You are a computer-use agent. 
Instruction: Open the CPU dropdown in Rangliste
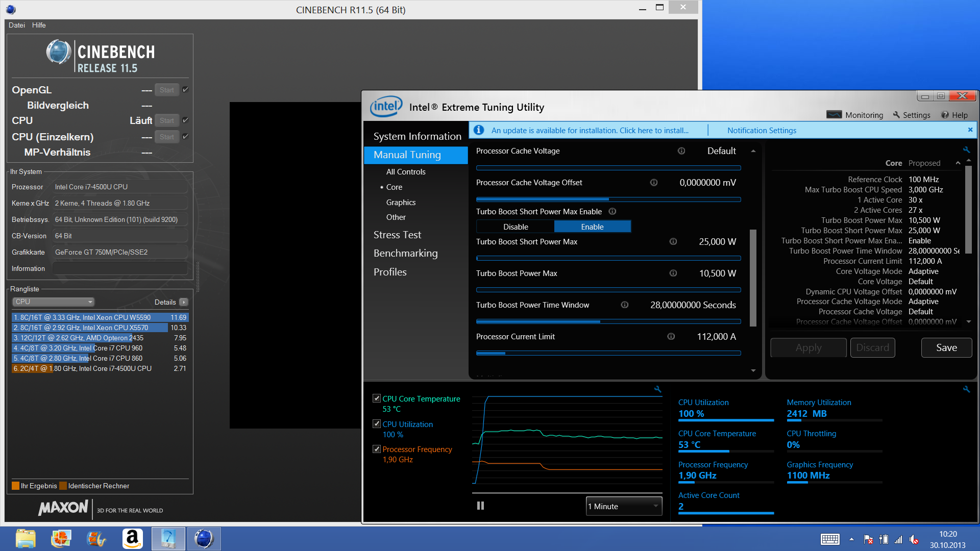[53, 302]
